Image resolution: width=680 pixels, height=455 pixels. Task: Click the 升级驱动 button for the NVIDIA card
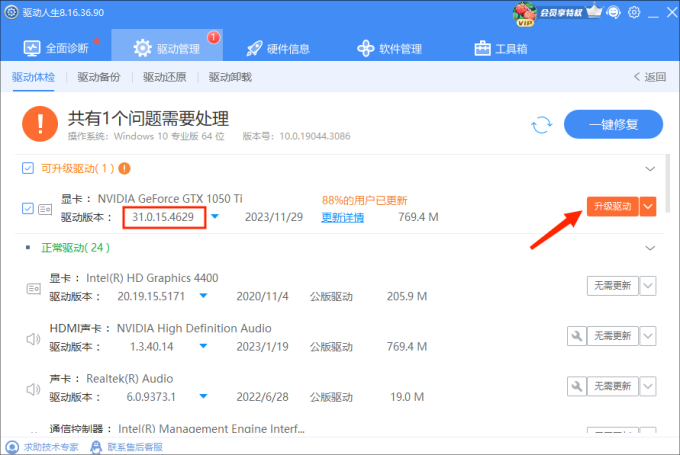(x=611, y=206)
